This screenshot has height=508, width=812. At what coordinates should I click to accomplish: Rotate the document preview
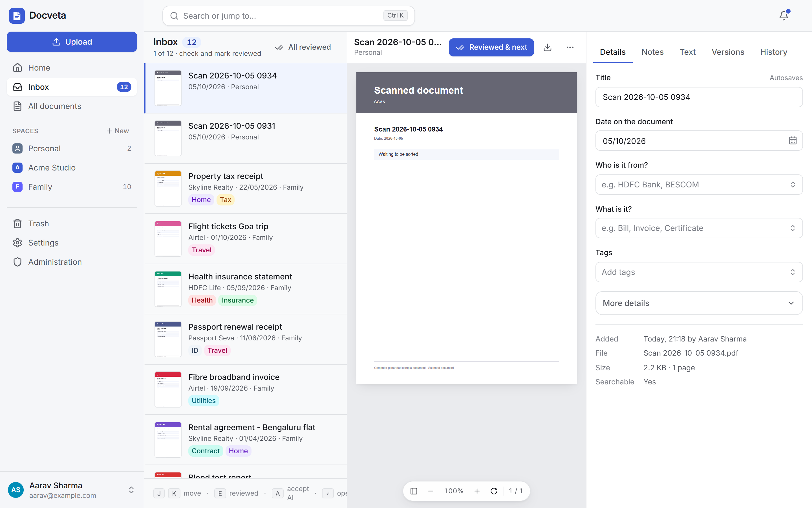pos(494,491)
